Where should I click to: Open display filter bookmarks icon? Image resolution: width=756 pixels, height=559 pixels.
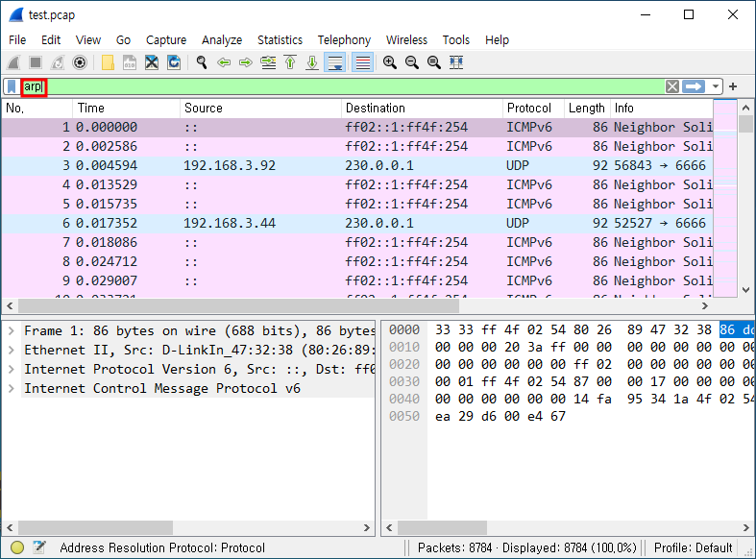click(12, 86)
